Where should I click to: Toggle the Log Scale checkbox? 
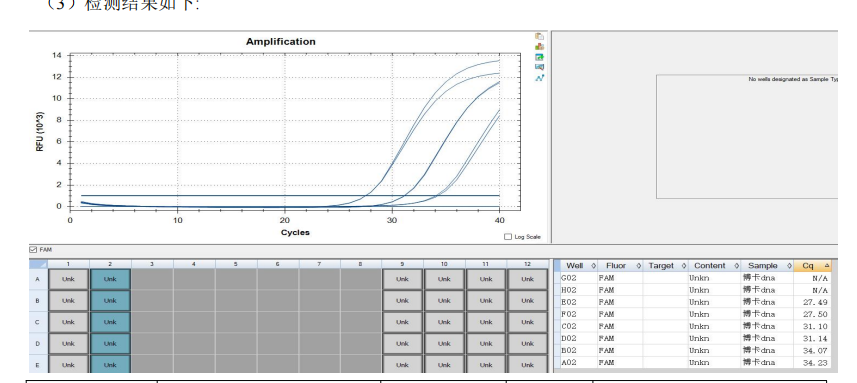508,237
